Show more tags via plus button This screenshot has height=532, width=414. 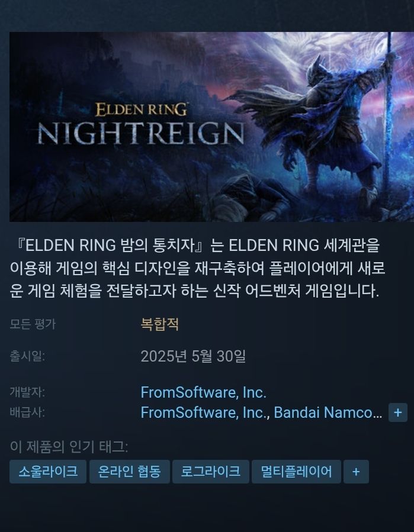(356, 472)
